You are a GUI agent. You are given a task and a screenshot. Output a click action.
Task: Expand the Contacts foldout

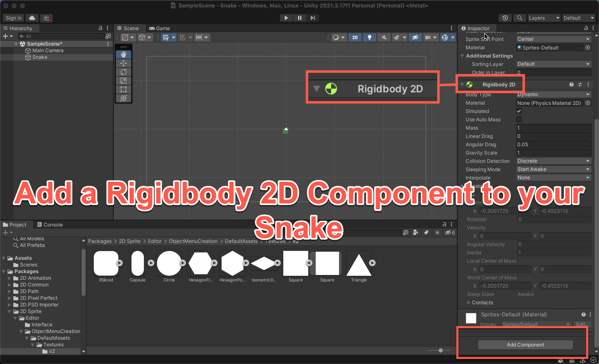[x=469, y=303]
